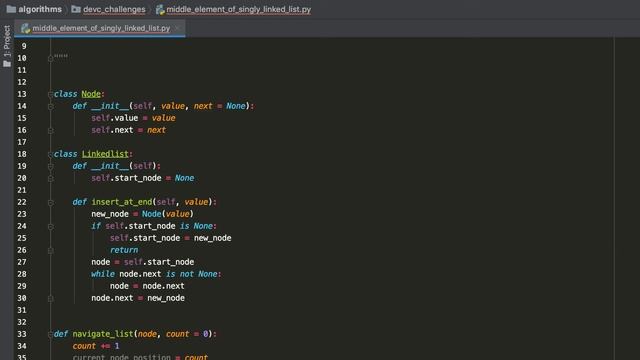Click the return keyword on line 26

coord(124,250)
